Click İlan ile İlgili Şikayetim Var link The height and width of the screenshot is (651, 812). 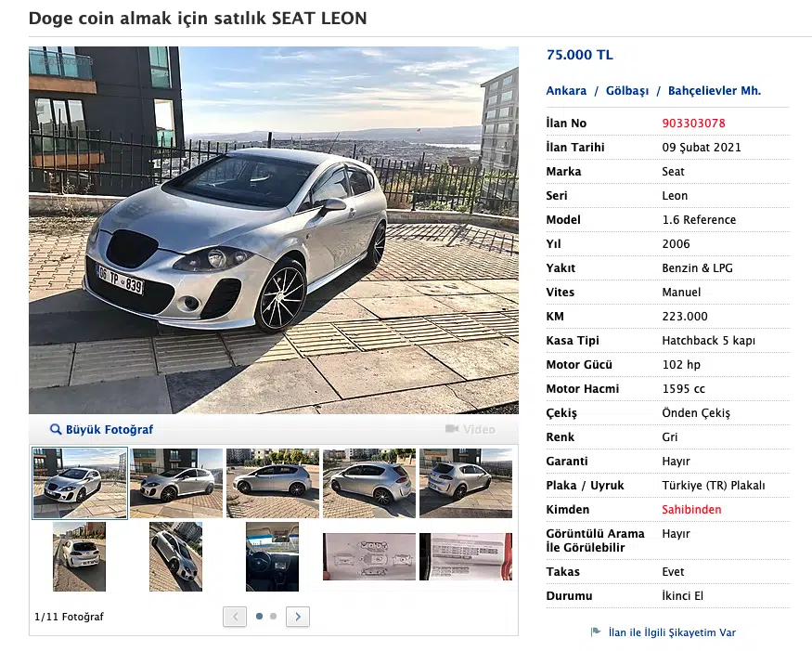coord(672,632)
